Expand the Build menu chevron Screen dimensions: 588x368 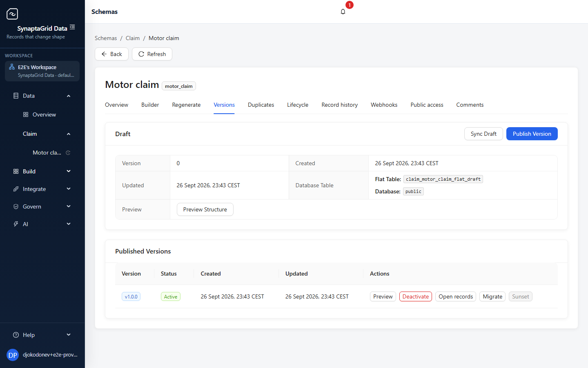pos(69,171)
